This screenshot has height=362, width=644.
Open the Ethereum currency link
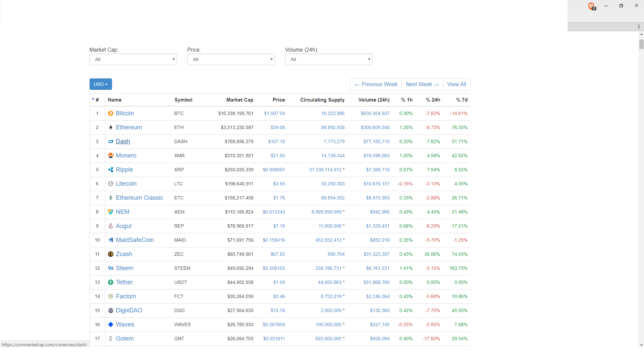129,127
